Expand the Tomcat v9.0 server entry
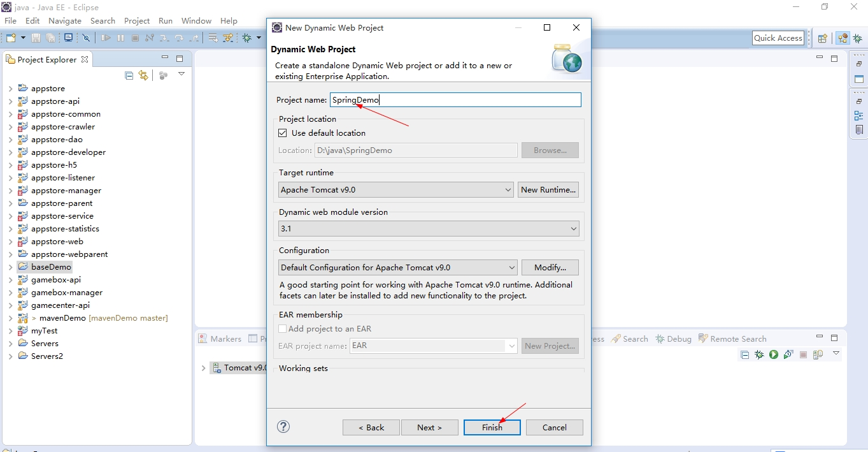 tap(203, 368)
